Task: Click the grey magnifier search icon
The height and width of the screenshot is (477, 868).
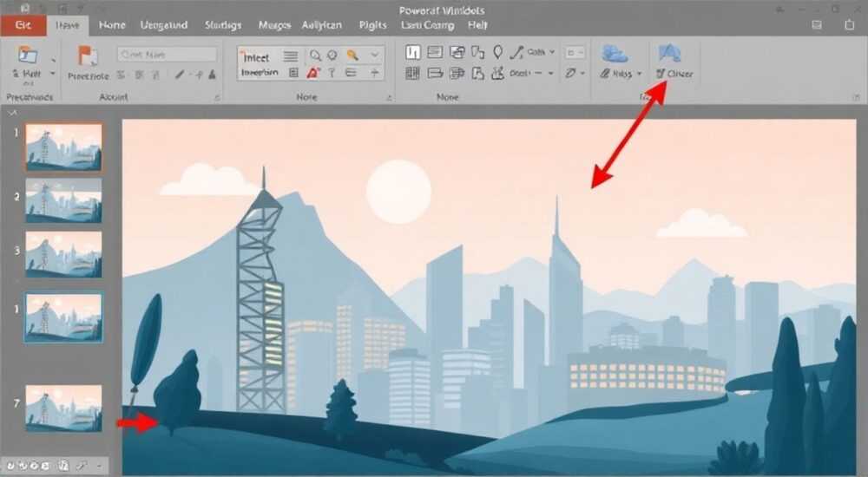Action: click(315, 56)
